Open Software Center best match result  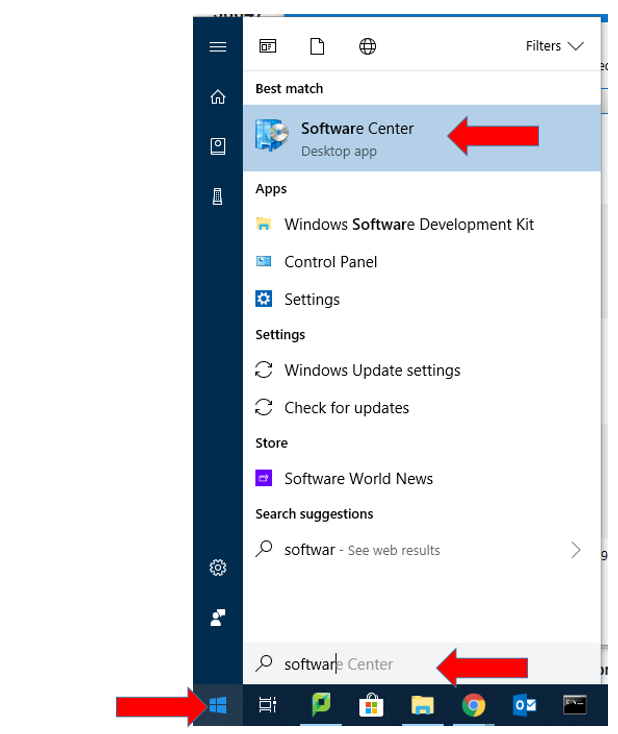422,138
